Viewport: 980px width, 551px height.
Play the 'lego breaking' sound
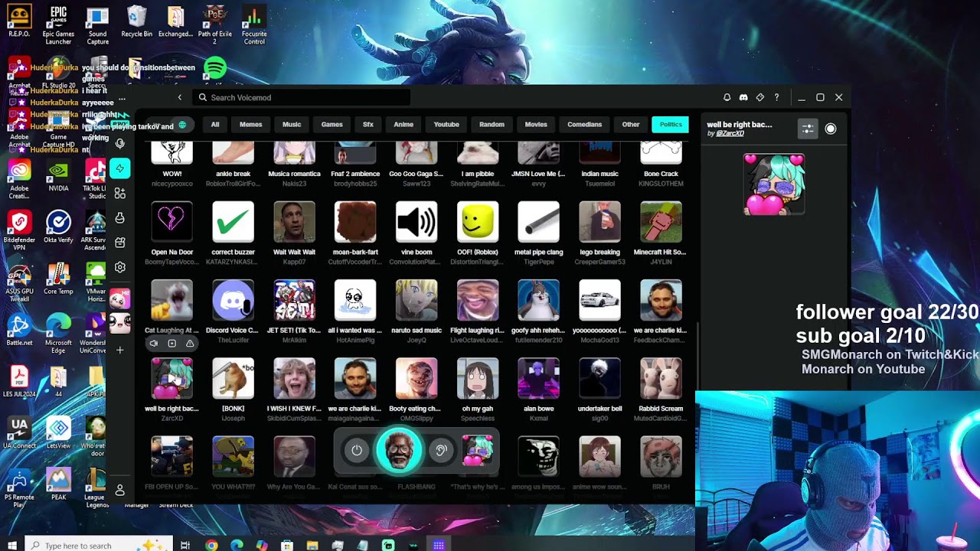599,222
